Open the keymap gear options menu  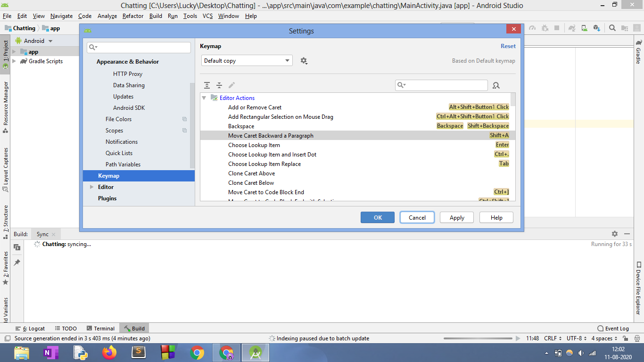point(304,61)
